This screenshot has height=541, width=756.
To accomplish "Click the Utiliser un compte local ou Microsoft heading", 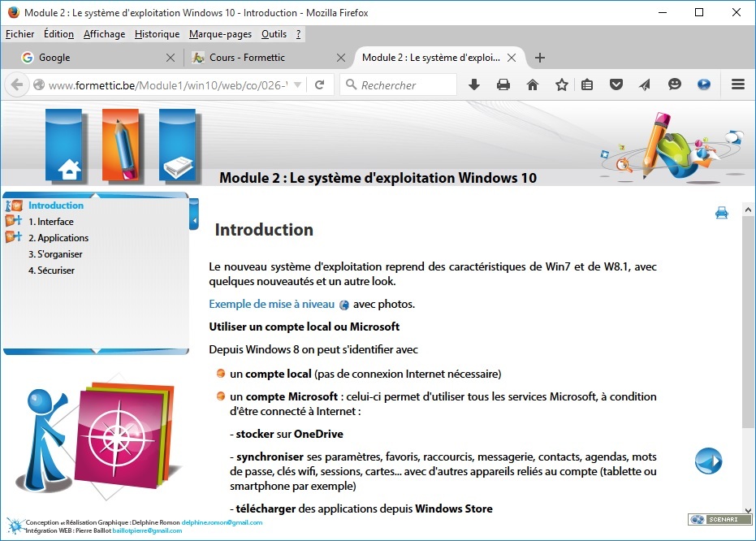I will coord(305,327).
